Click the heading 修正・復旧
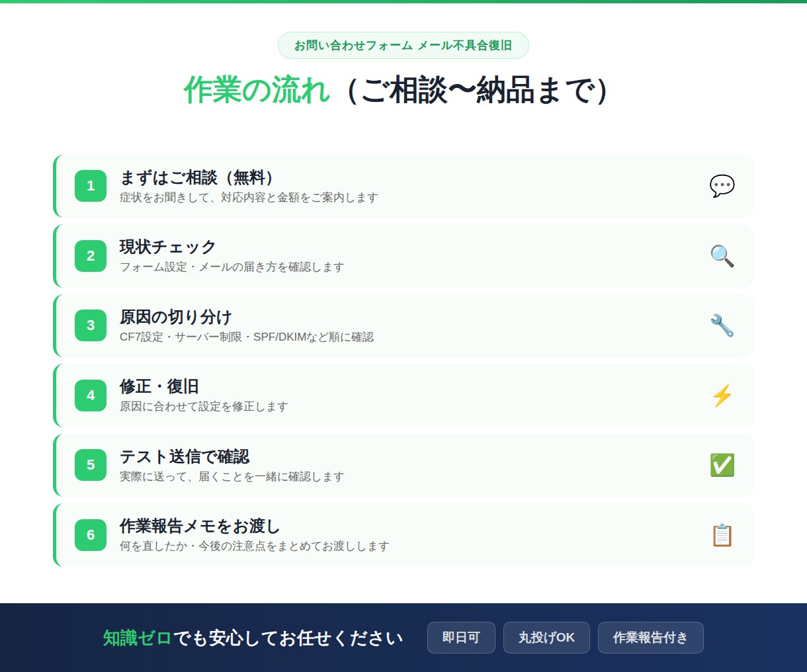The image size is (807, 672). pos(159,387)
